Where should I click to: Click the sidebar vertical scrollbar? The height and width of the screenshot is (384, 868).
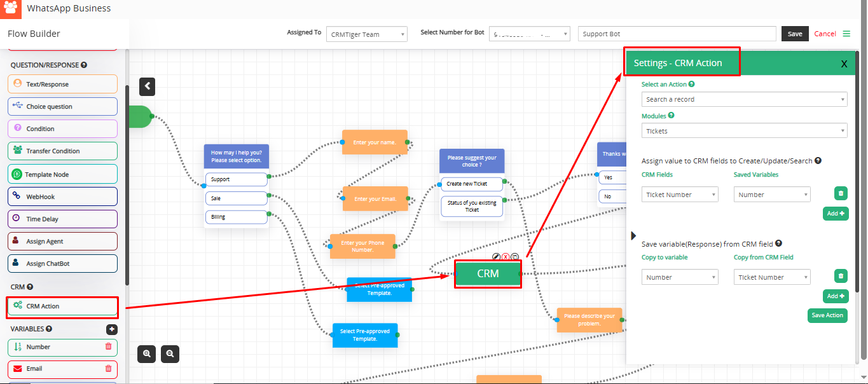[127, 184]
